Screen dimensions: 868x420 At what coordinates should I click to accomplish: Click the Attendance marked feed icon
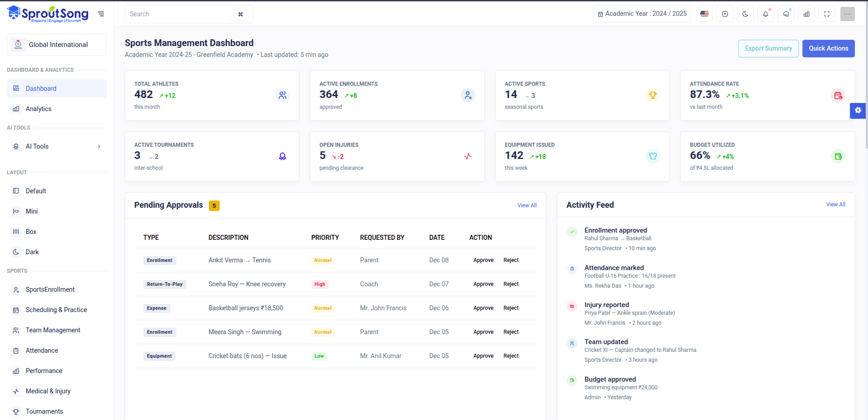(572, 269)
